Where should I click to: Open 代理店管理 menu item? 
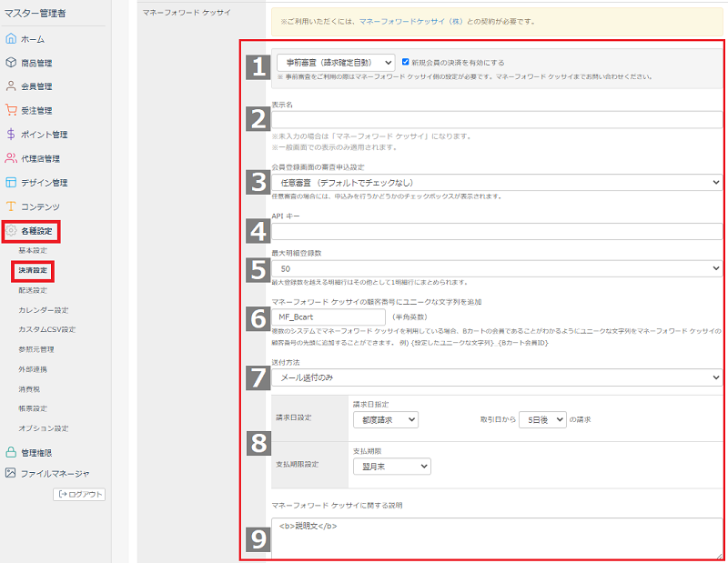click(x=40, y=159)
